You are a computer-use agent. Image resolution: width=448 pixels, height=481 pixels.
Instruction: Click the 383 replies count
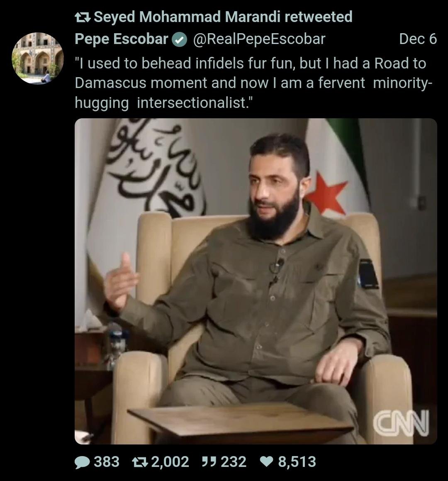click(107, 462)
